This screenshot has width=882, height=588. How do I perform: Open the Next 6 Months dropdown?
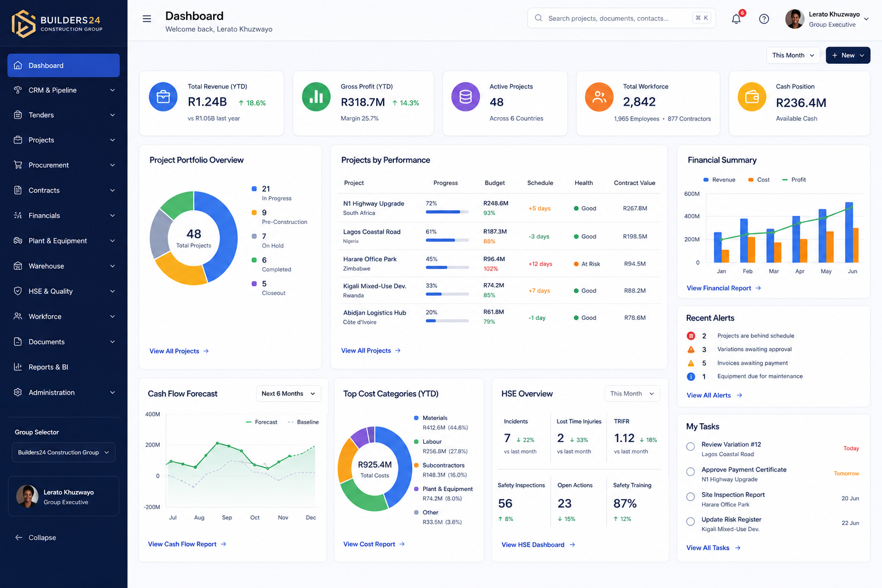(x=288, y=393)
